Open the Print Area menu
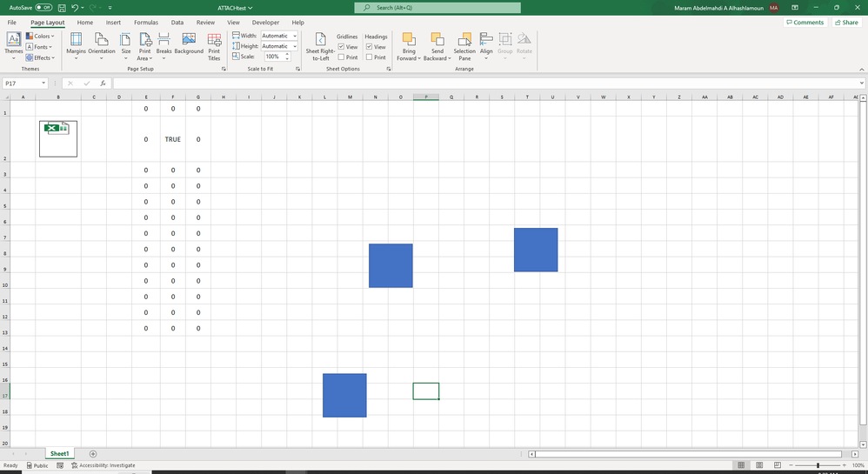Screen dimensions: 868x474 pos(144,46)
